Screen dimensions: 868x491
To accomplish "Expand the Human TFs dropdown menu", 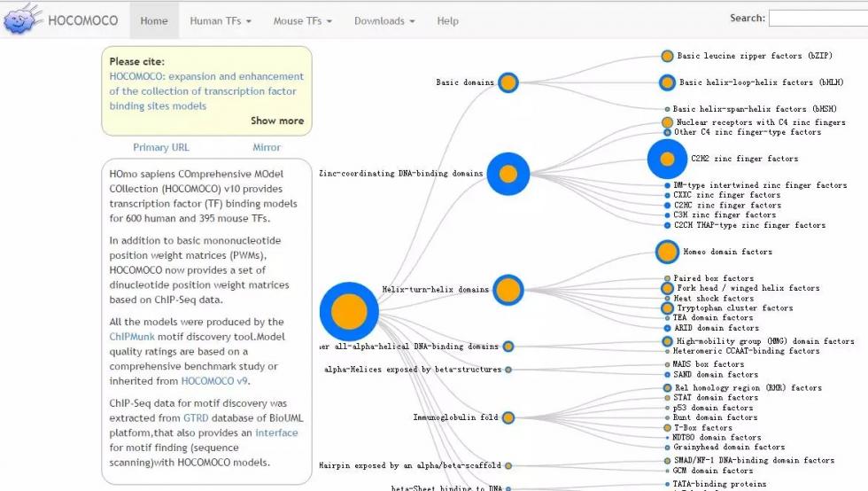I will [221, 20].
